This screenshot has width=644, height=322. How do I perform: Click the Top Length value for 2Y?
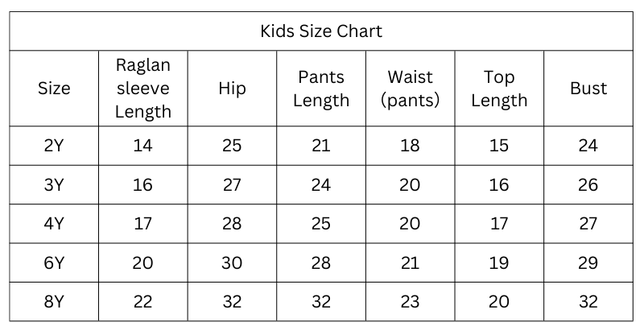point(499,146)
